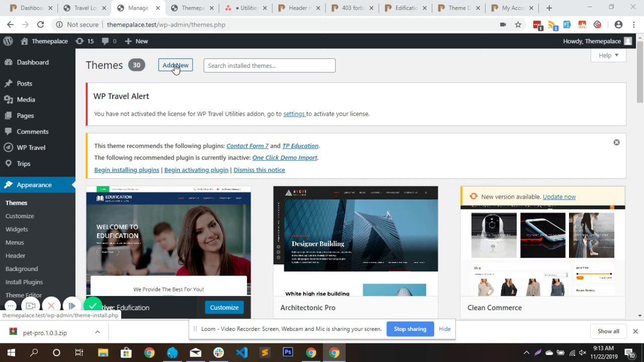Open Customize submenu item
This screenshot has height=362, width=644.
[x=20, y=216]
